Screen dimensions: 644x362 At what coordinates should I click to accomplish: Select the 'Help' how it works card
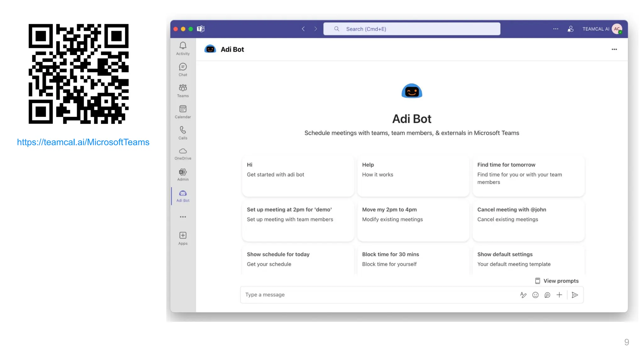413,176
